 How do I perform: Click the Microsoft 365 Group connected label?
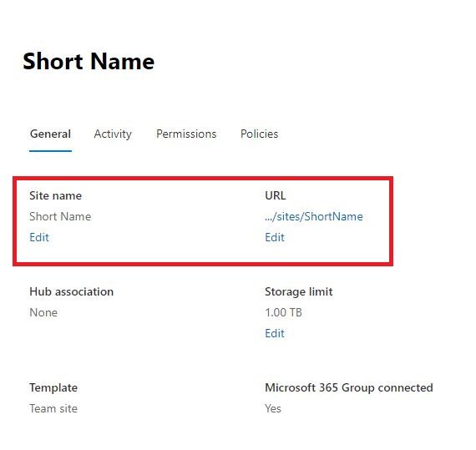pos(349,387)
